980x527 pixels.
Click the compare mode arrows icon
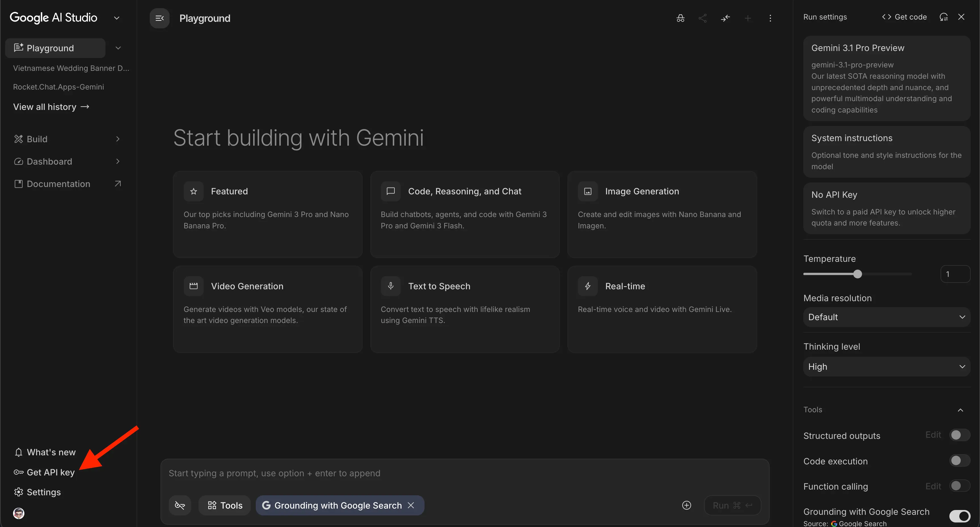(725, 18)
